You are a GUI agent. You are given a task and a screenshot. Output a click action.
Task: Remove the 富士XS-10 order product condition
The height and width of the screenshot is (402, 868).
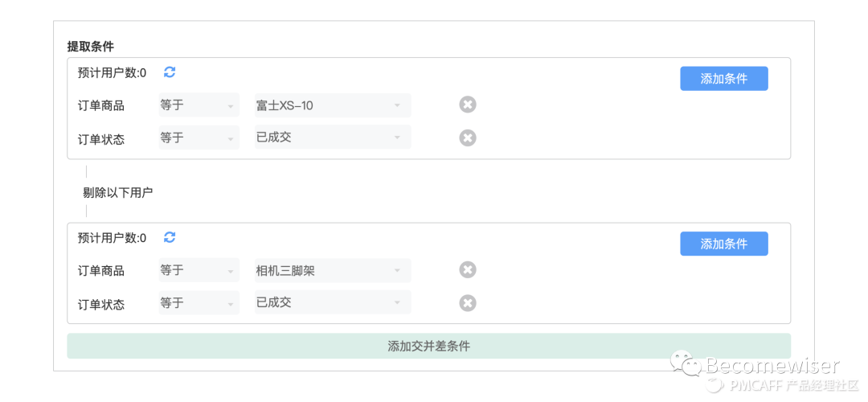pos(468,104)
